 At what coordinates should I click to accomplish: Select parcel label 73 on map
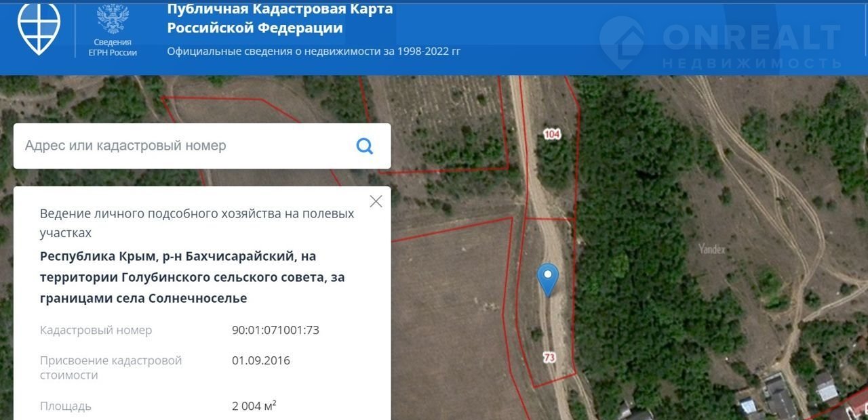pos(549,357)
